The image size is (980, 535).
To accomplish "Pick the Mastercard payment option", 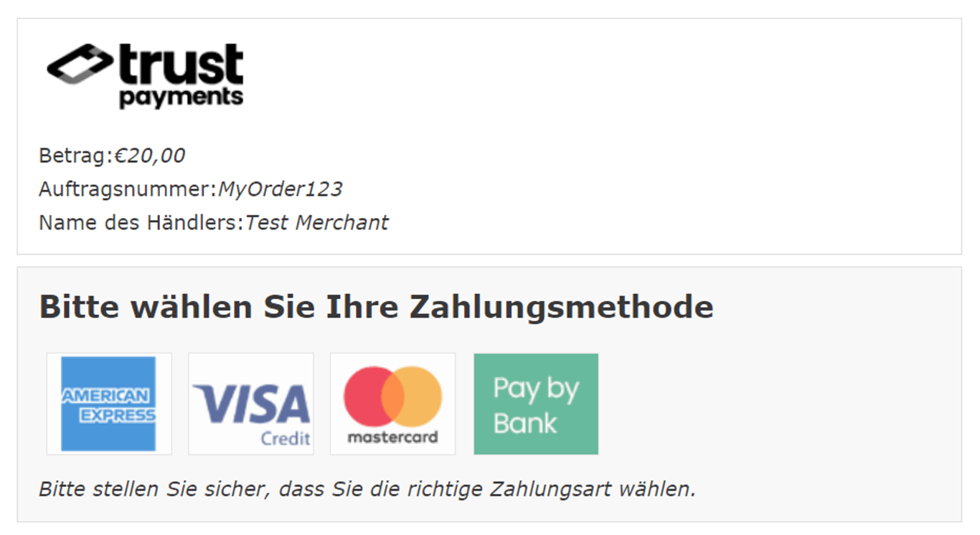I will click(392, 404).
